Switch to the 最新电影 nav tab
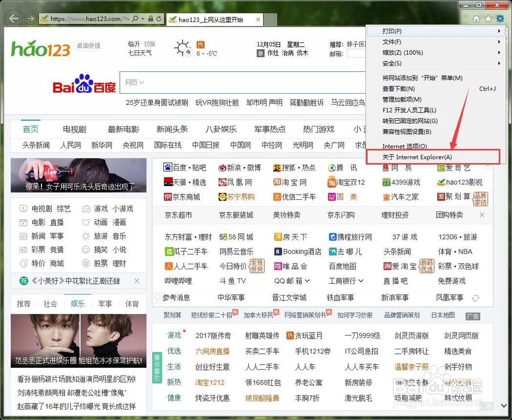The width and height of the screenshot is (512, 420). [123, 130]
